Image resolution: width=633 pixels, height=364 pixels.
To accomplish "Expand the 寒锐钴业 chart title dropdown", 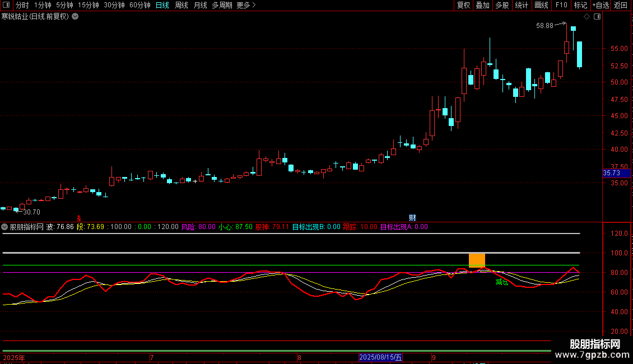I will (x=75, y=16).
